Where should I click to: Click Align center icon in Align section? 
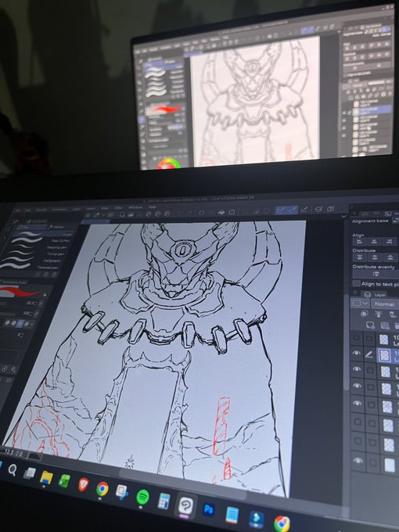[x=374, y=242]
